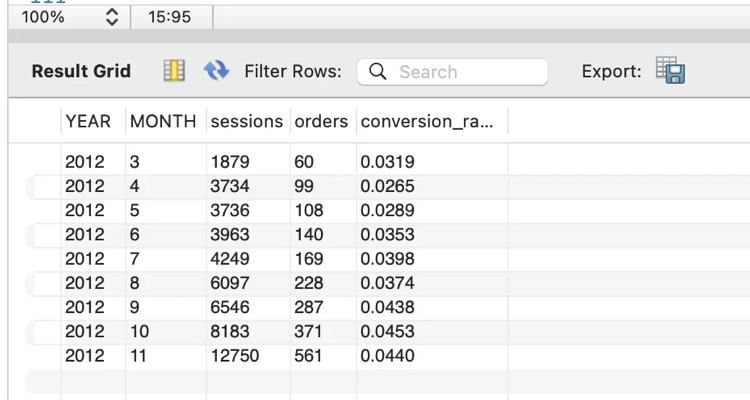Select sessions value 6097
750x400 pixels.
[230, 283]
